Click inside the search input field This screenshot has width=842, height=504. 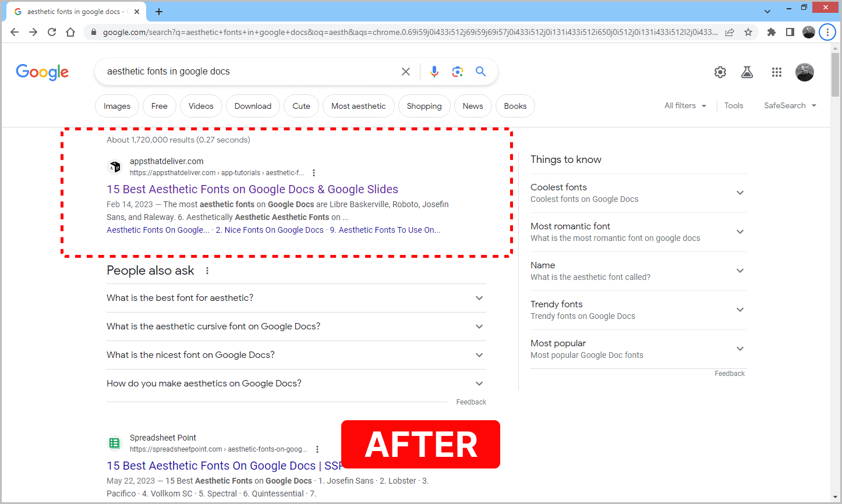click(245, 71)
